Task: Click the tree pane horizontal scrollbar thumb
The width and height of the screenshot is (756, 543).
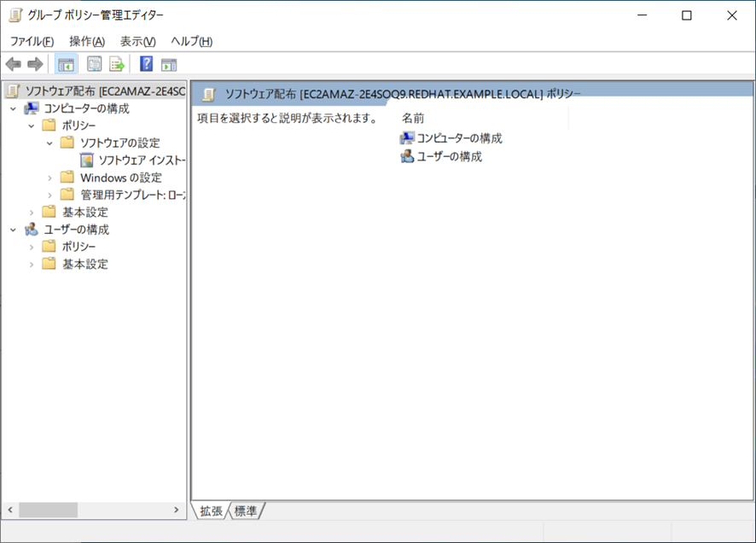Action: click(x=49, y=510)
